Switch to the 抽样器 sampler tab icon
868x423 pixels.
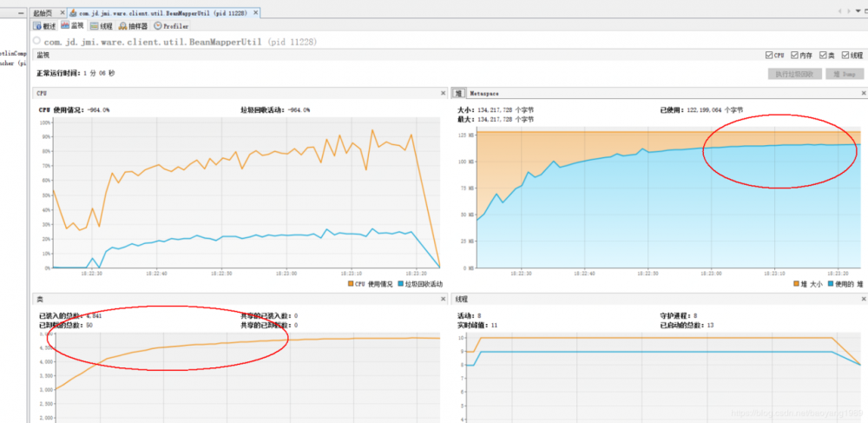(123, 26)
